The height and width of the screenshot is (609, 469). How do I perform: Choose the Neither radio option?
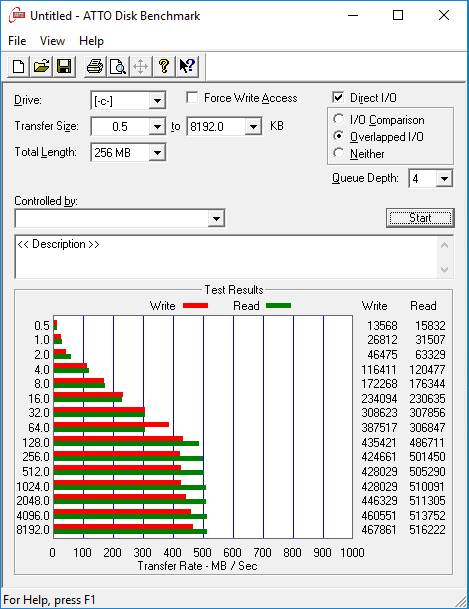tap(339, 153)
